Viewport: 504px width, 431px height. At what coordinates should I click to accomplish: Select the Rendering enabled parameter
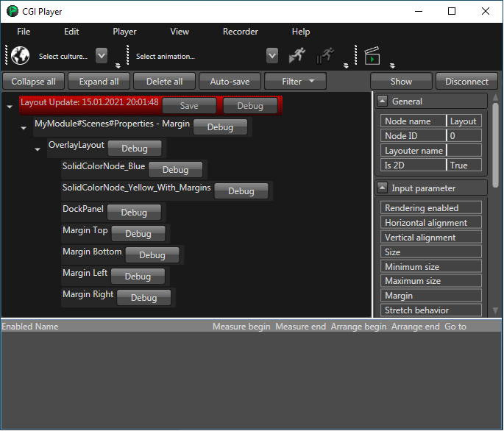pyautogui.click(x=430, y=207)
